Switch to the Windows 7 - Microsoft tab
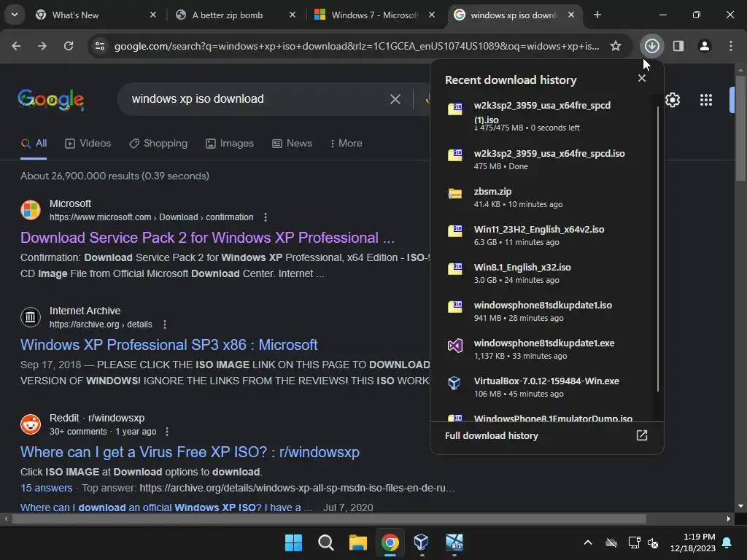The image size is (747, 560). [374, 15]
